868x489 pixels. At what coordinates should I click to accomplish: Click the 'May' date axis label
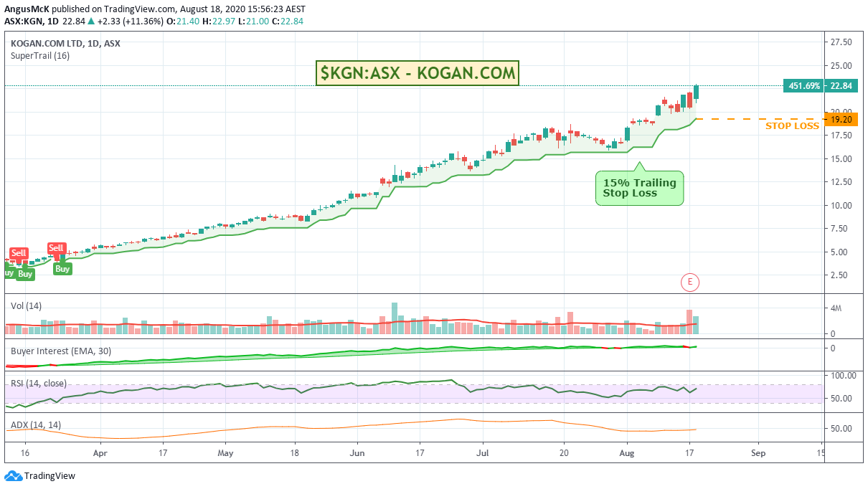pyautogui.click(x=225, y=454)
